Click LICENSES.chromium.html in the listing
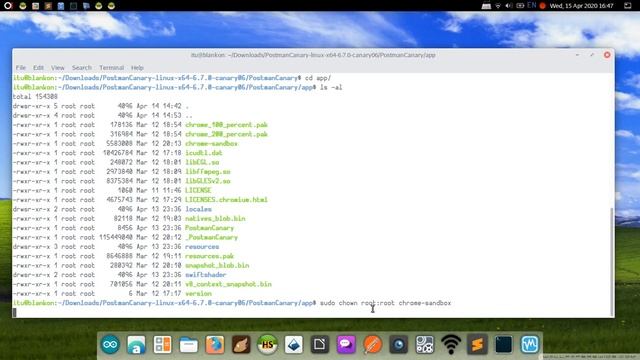Screen dimensions: 640x360 [226, 200]
